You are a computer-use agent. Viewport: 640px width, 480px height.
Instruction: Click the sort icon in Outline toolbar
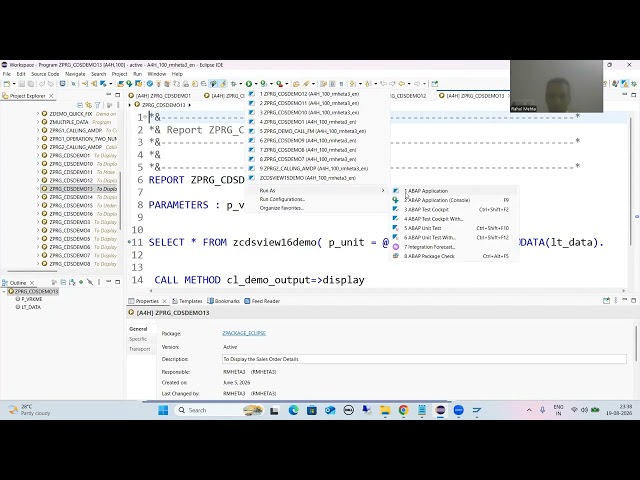(72, 282)
